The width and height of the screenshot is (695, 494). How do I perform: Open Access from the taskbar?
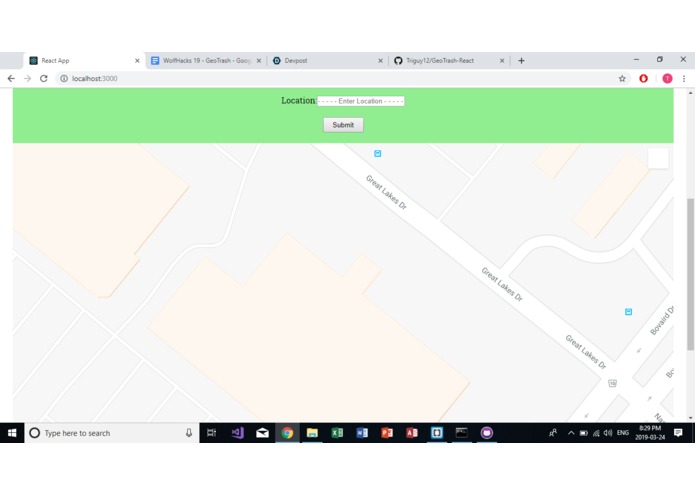click(411, 433)
